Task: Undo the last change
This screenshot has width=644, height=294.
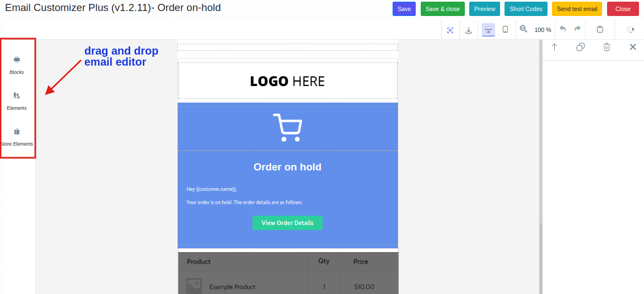Action: tap(563, 29)
